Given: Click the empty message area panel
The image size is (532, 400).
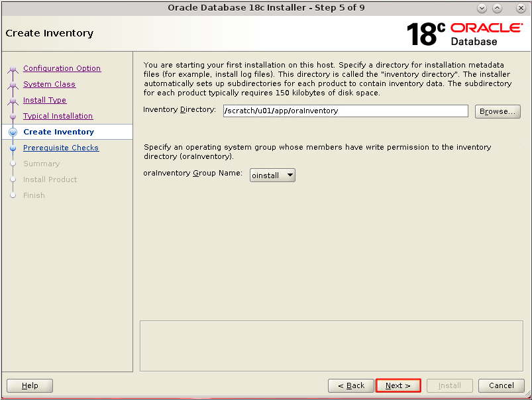Looking at the screenshot, I should coord(331,346).
